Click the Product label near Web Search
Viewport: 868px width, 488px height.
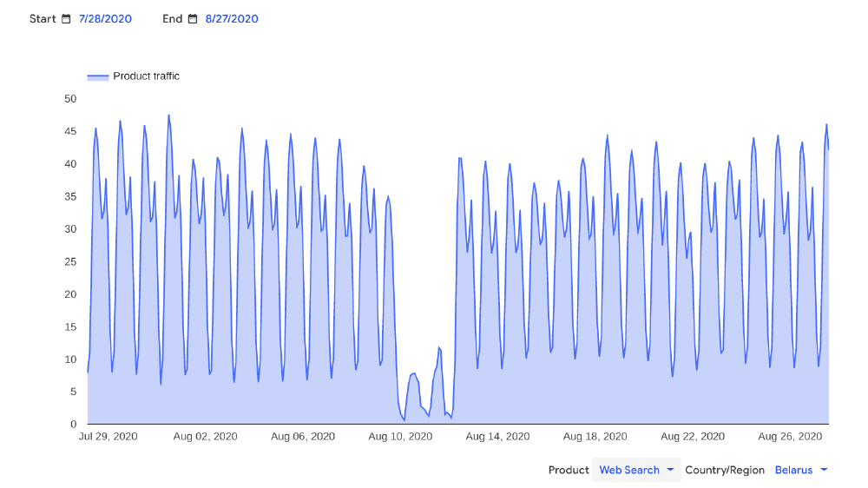(569, 470)
